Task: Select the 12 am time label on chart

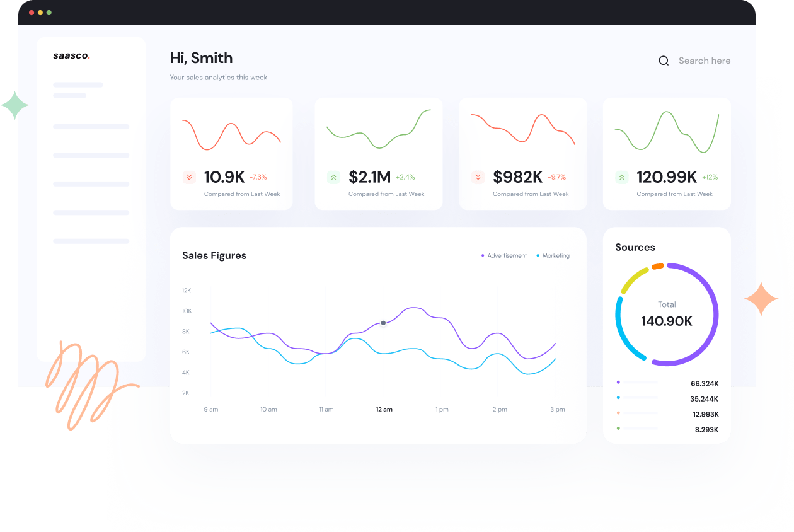Action: click(384, 410)
